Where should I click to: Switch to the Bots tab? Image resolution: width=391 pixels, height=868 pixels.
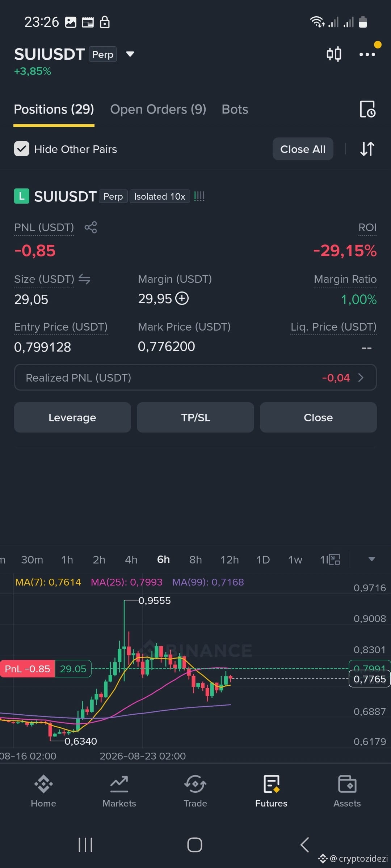[235, 109]
